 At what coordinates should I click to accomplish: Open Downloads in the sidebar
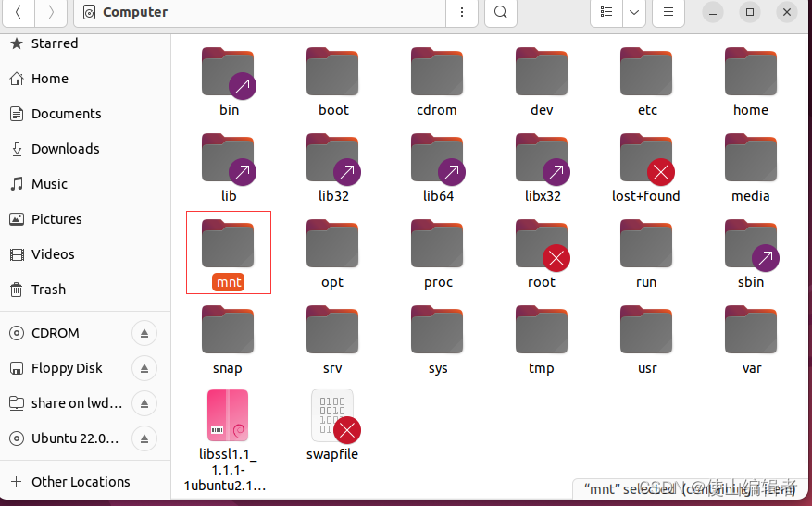point(85,149)
